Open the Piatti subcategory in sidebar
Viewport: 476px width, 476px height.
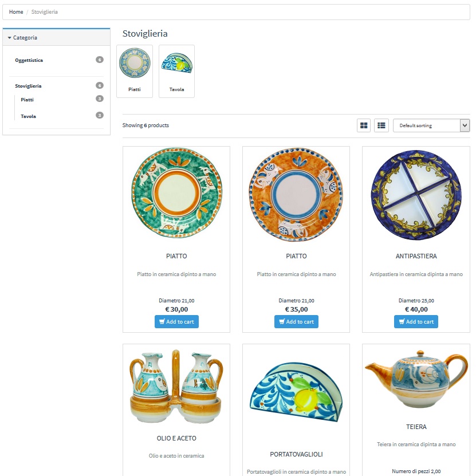tap(27, 100)
